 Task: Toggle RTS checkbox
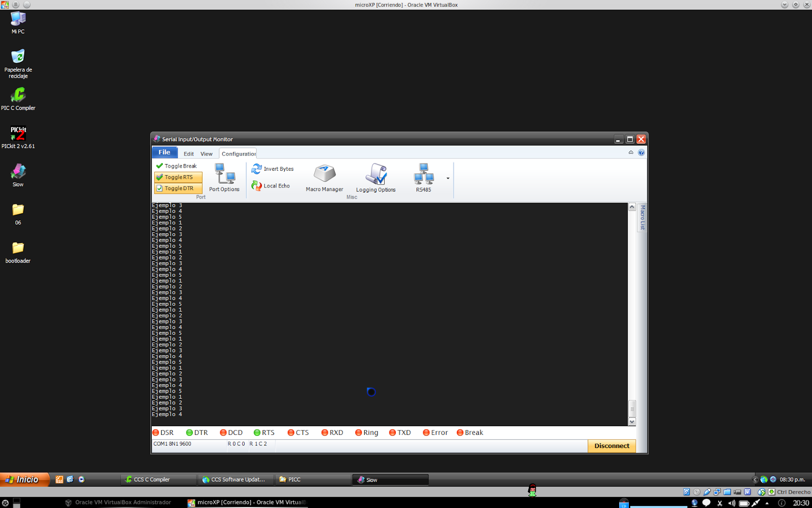point(178,177)
